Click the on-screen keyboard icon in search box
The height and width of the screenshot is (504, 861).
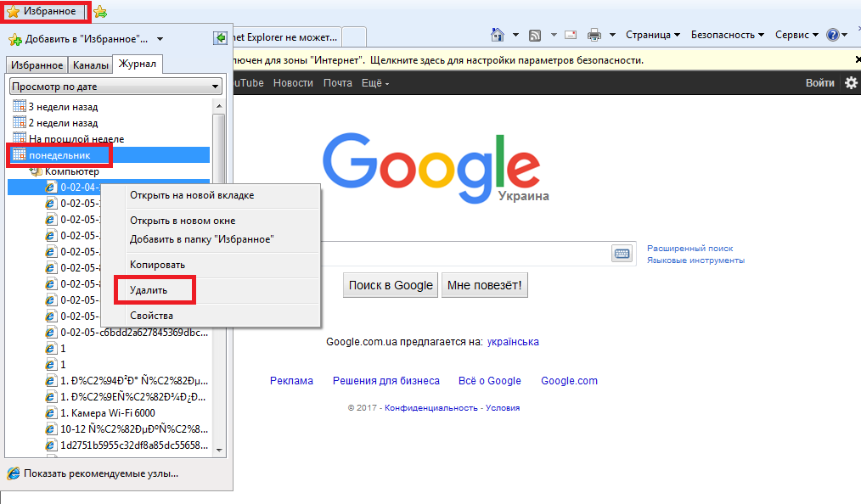[x=622, y=254]
